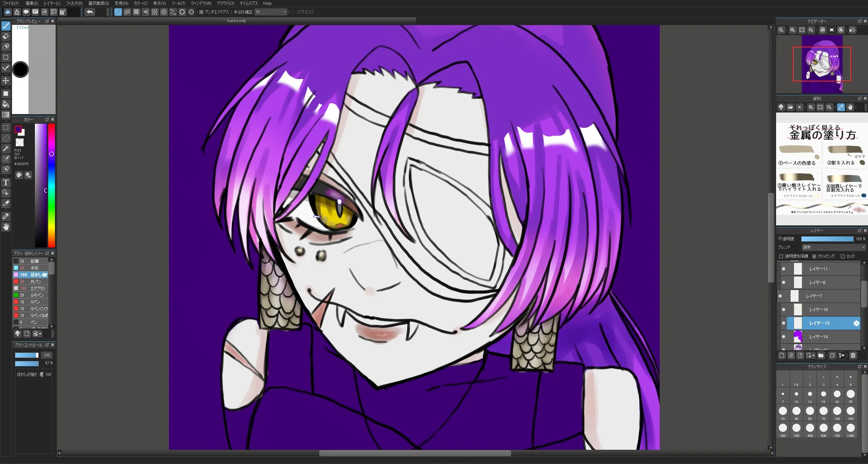Click the rainbow hue bar in the color panel

pos(52,185)
